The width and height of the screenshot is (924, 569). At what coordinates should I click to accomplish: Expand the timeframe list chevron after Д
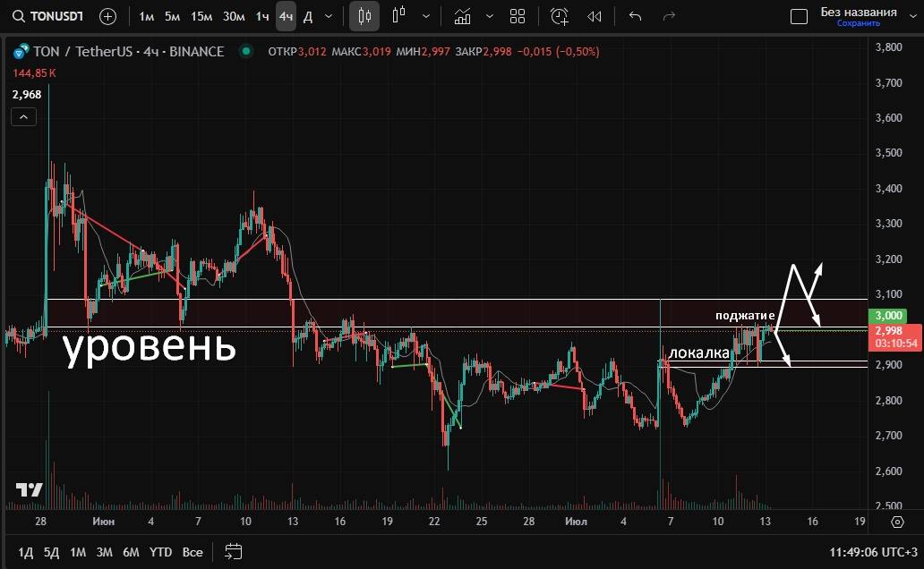coord(329,16)
